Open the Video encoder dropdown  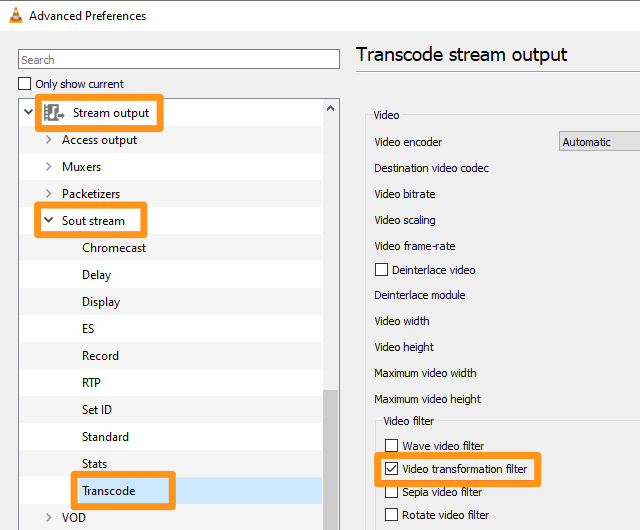(598, 142)
